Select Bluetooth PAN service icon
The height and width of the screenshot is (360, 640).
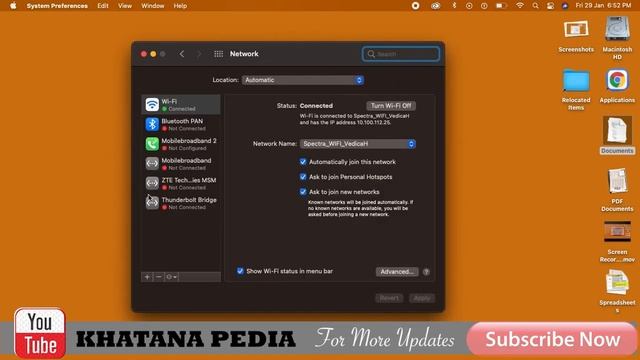(152, 124)
